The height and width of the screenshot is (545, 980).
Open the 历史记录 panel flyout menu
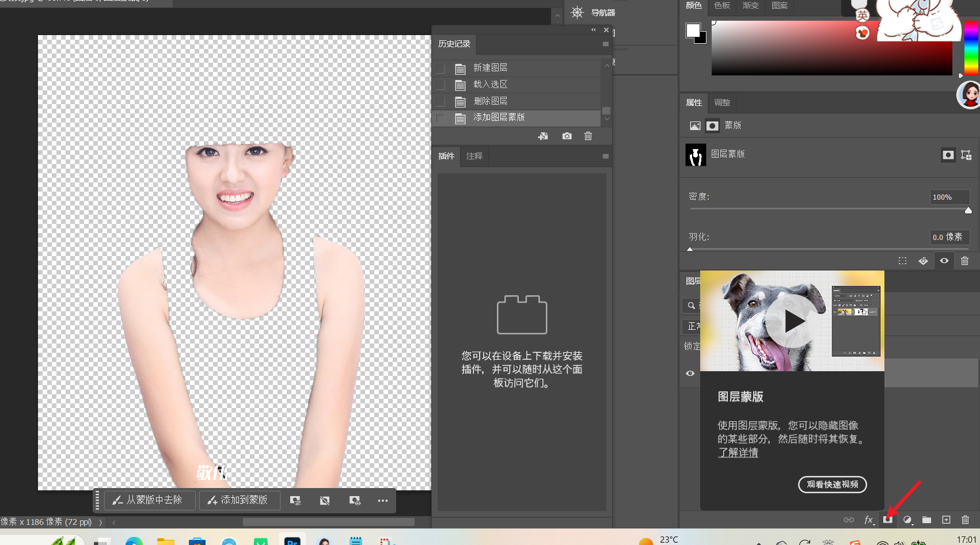(x=605, y=44)
